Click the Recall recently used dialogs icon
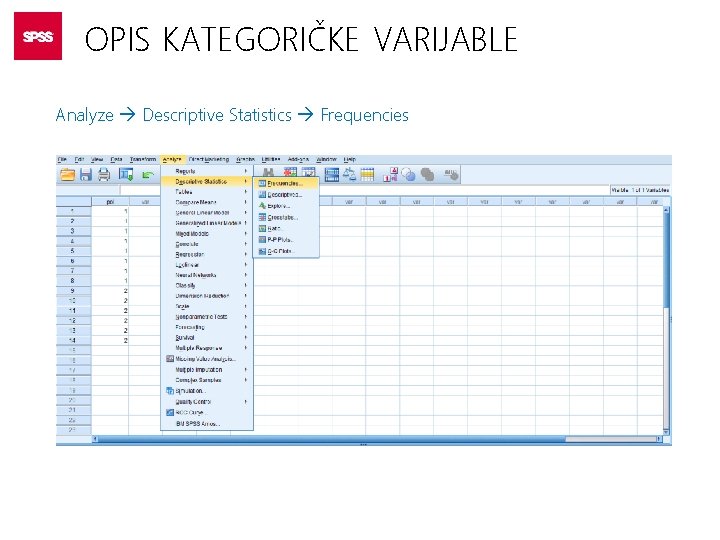 click(126, 175)
